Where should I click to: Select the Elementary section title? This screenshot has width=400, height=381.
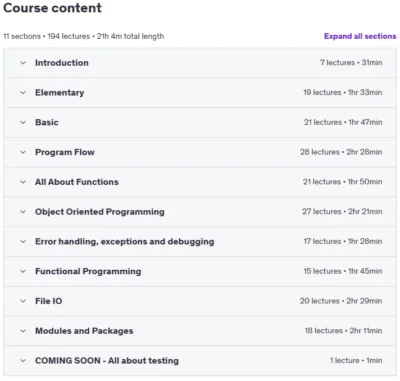[60, 93]
